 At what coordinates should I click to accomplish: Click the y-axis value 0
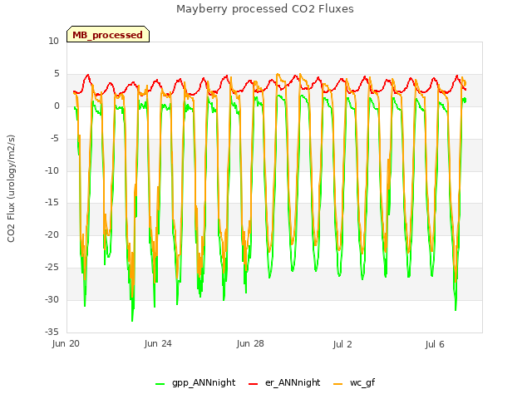click(57, 106)
